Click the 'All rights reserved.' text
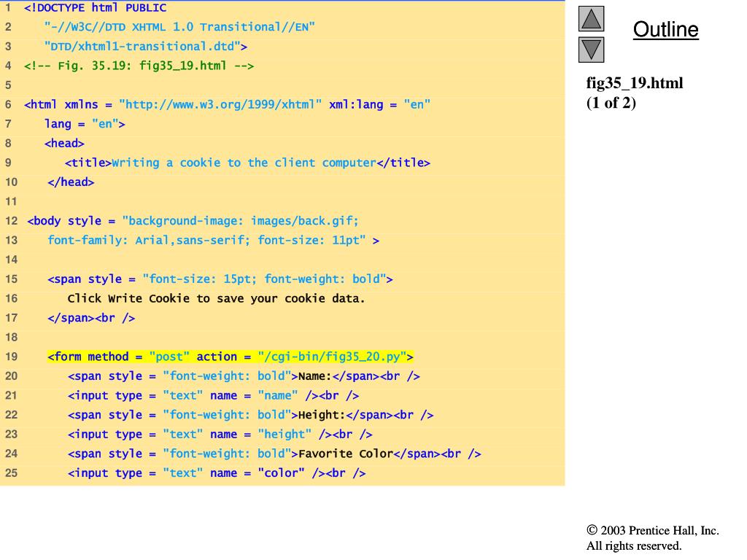 634,545
